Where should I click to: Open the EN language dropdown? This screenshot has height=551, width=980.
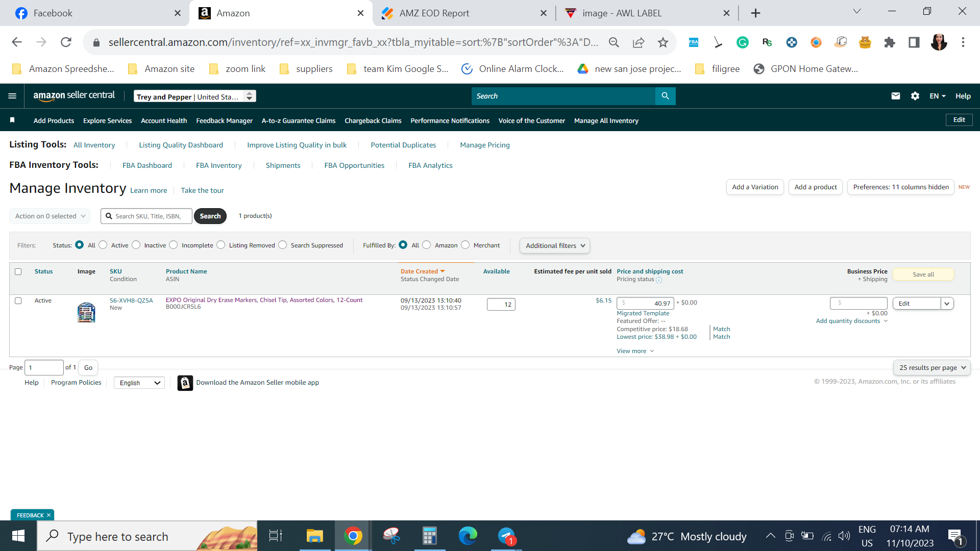pyautogui.click(x=937, y=96)
